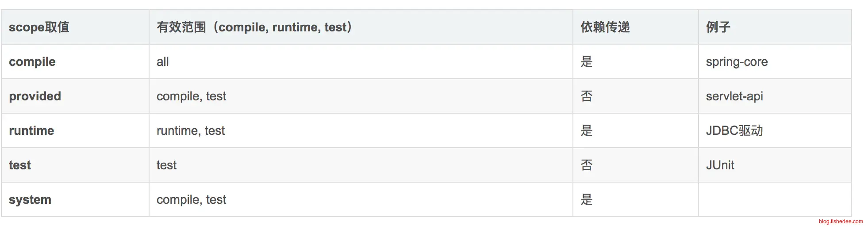This screenshot has height=229, width=868.
Task: Click the "例子" column header
Action: coord(718,27)
